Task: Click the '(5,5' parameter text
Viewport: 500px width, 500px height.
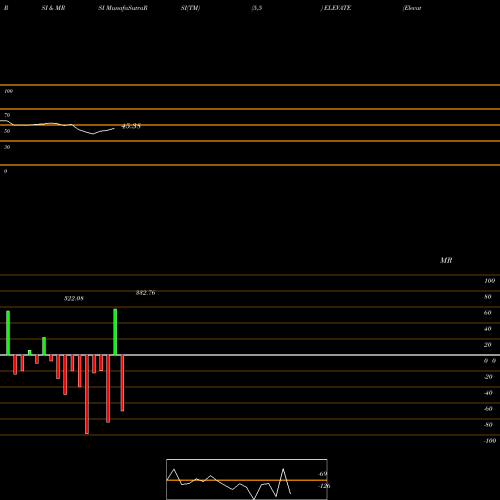Action: point(257,8)
